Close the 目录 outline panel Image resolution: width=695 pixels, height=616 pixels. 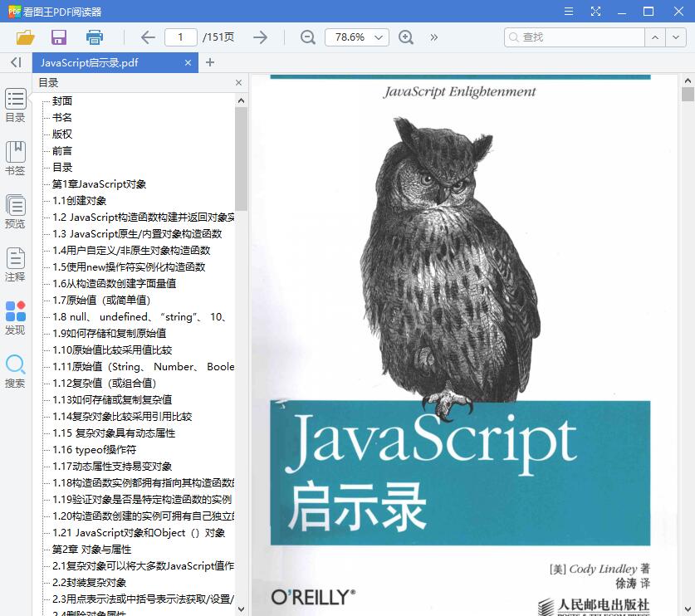(x=239, y=82)
